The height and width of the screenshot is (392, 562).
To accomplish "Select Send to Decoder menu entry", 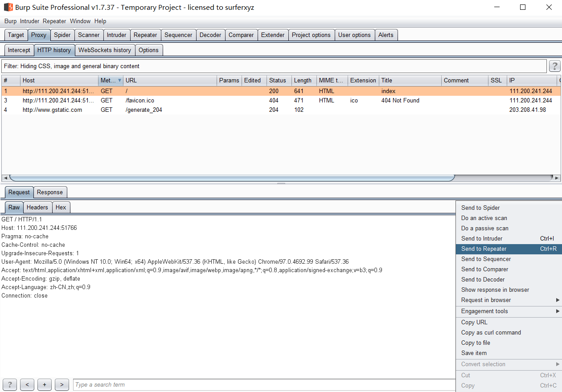I will point(509,280).
